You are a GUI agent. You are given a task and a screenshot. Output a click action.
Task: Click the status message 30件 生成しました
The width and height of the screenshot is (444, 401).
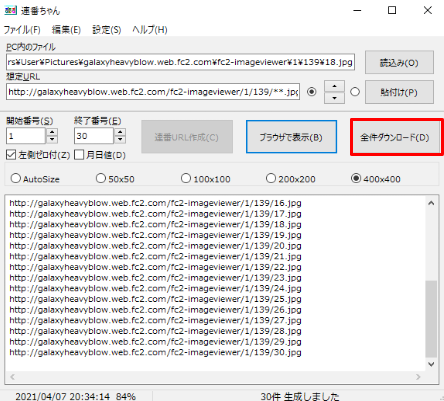pyautogui.click(x=300, y=396)
